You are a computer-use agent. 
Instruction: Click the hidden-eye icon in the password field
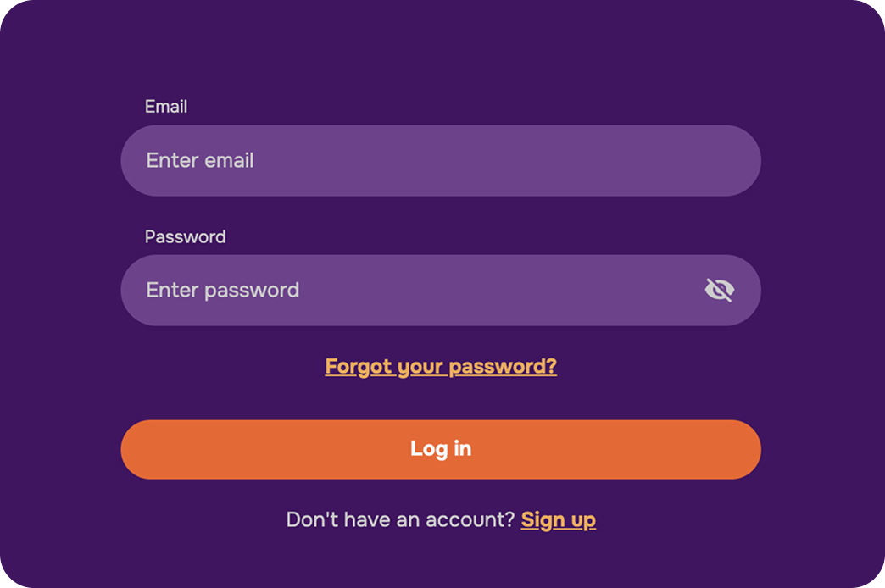tap(719, 290)
